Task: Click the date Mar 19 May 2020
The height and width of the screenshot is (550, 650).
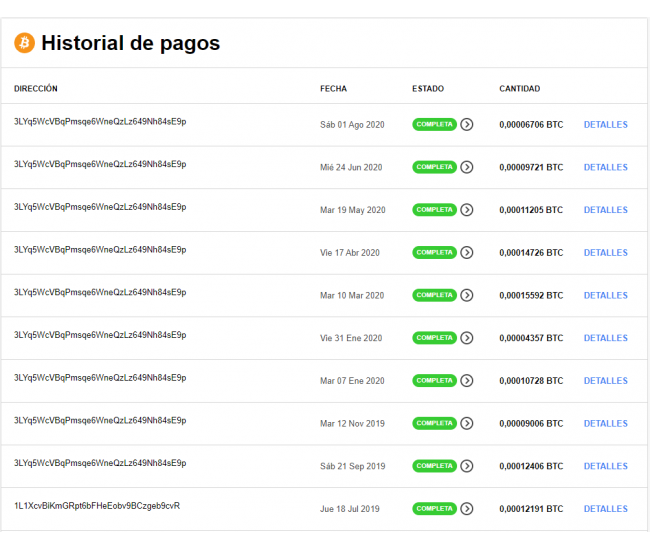Action: tap(352, 210)
